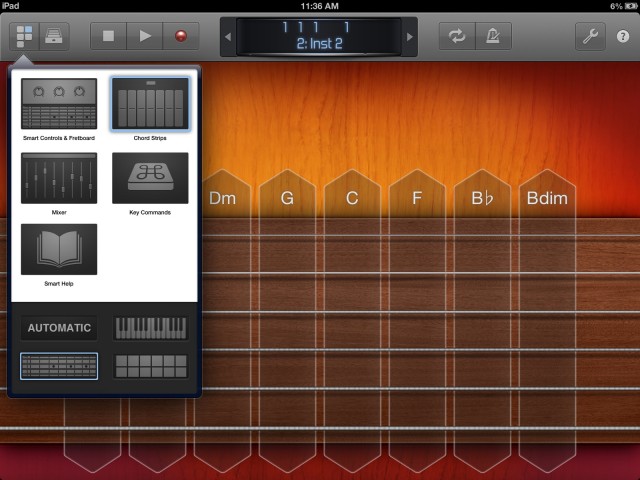Image resolution: width=640 pixels, height=480 pixels.
Task: Open help via the question mark icon
Action: point(623,36)
